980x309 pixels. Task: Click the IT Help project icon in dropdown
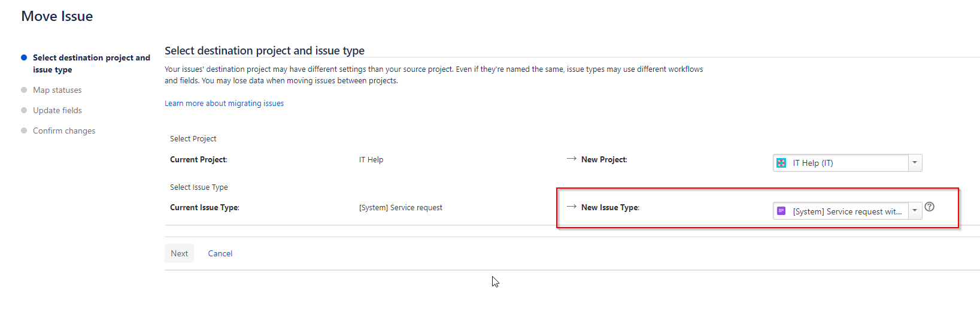point(781,163)
